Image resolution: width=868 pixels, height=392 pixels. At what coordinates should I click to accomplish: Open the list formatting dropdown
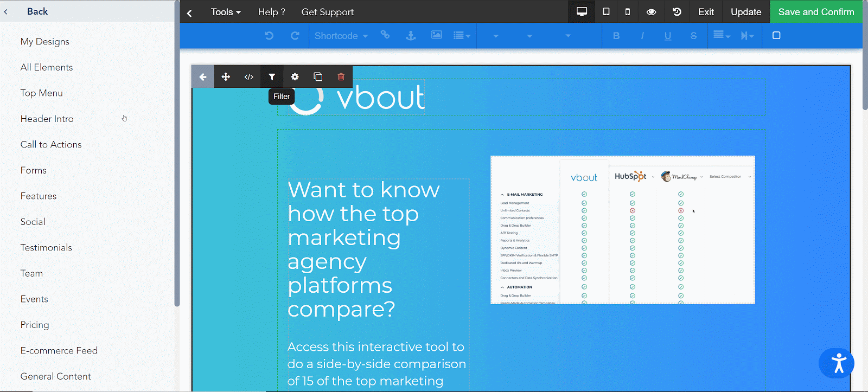(x=462, y=36)
